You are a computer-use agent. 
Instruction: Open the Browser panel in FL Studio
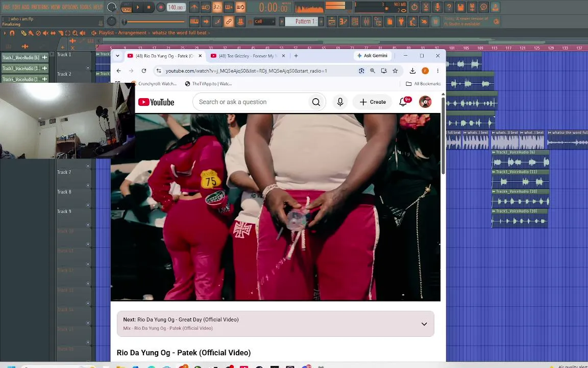[378, 22]
